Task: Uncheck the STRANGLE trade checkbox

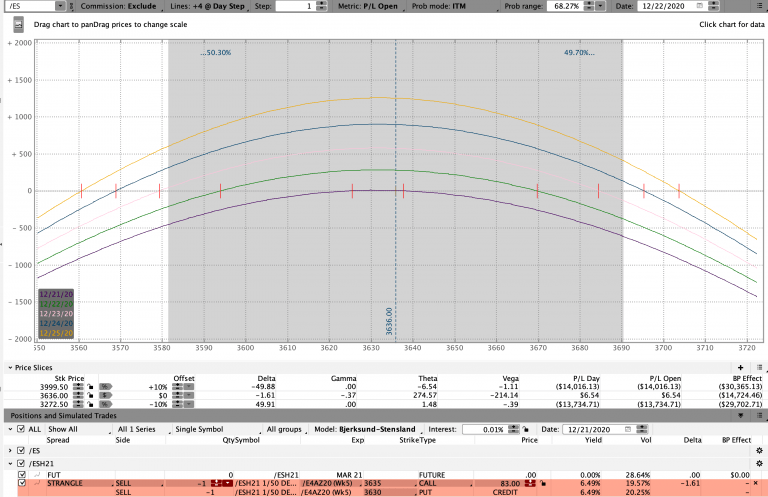Action: [x=22, y=482]
